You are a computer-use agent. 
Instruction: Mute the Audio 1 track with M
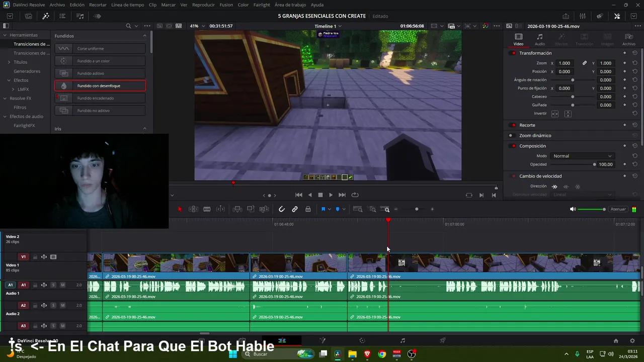click(x=62, y=285)
